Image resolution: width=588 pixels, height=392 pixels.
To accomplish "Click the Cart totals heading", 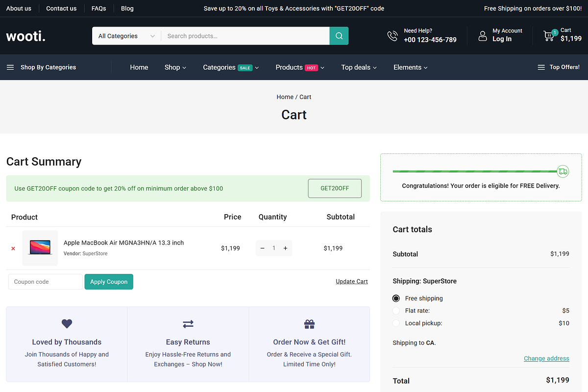I will pyautogui.click(x=413, y=229).
